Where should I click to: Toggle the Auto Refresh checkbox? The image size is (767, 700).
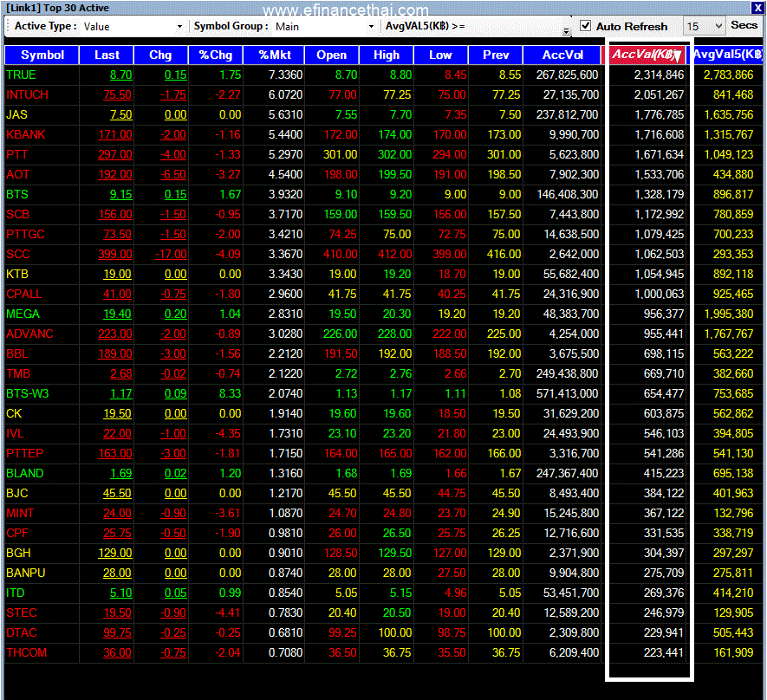tap(585, 25)
